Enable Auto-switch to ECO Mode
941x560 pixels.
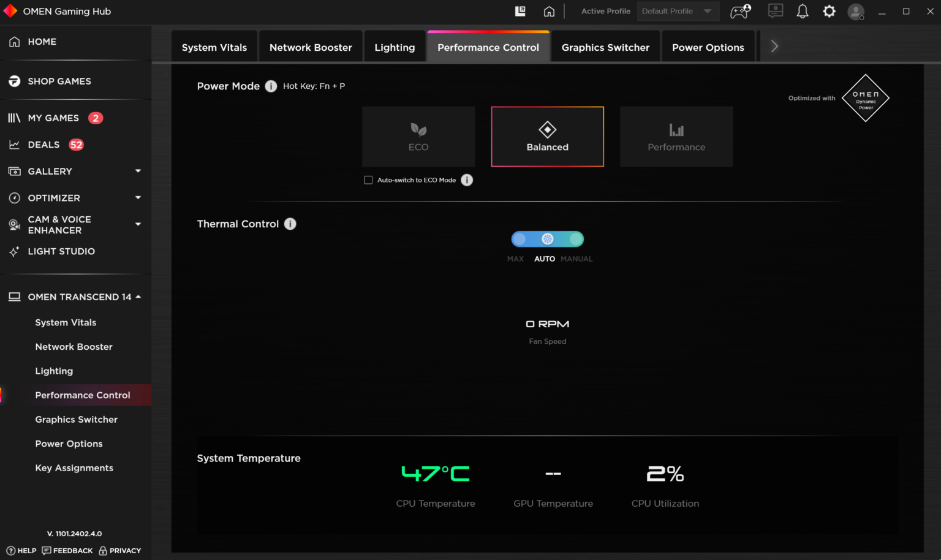click(x=368, y=180)
